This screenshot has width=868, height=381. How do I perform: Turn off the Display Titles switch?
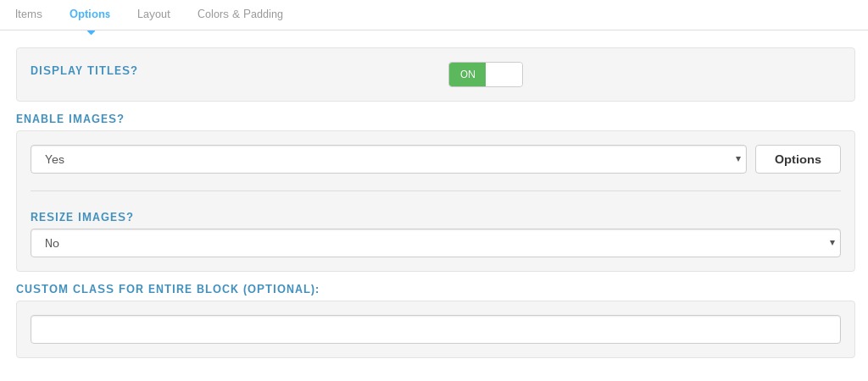(x=486, y=75)
